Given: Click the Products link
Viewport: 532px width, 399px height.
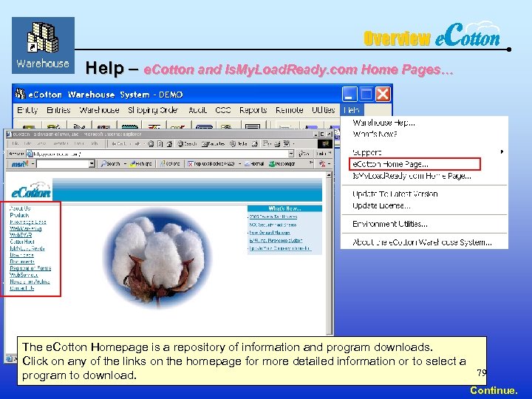Looking at the screenshot, I should (x=19, y=215).
